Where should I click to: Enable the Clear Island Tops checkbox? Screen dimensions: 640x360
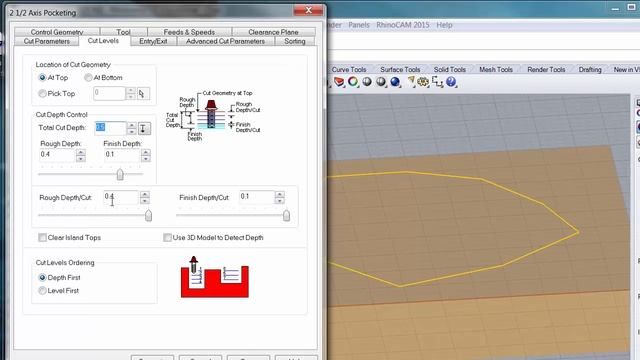coord(42,238)
